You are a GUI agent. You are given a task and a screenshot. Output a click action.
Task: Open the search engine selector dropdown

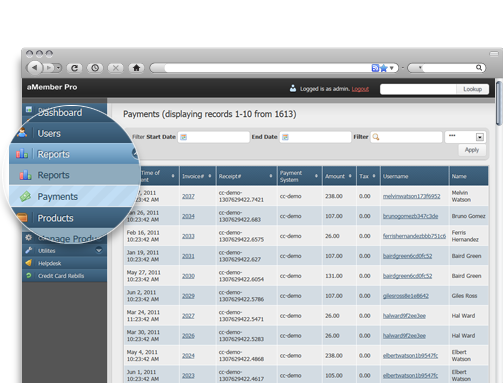coord(420,68)
